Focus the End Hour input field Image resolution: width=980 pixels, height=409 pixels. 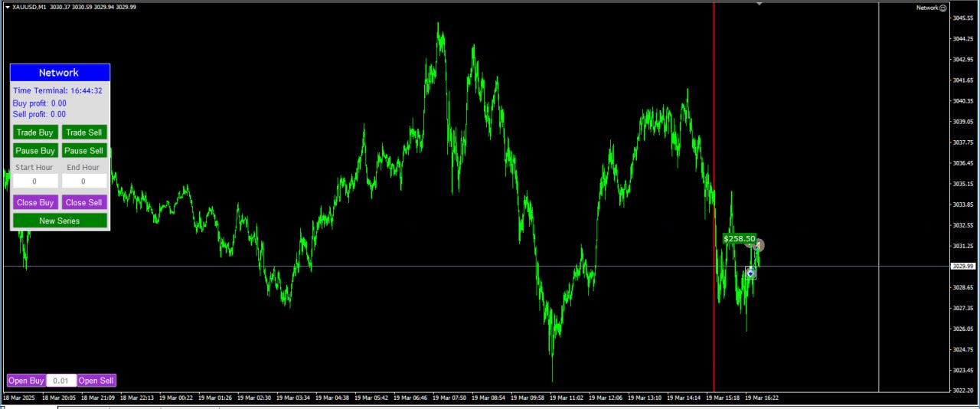click(84, 182)
